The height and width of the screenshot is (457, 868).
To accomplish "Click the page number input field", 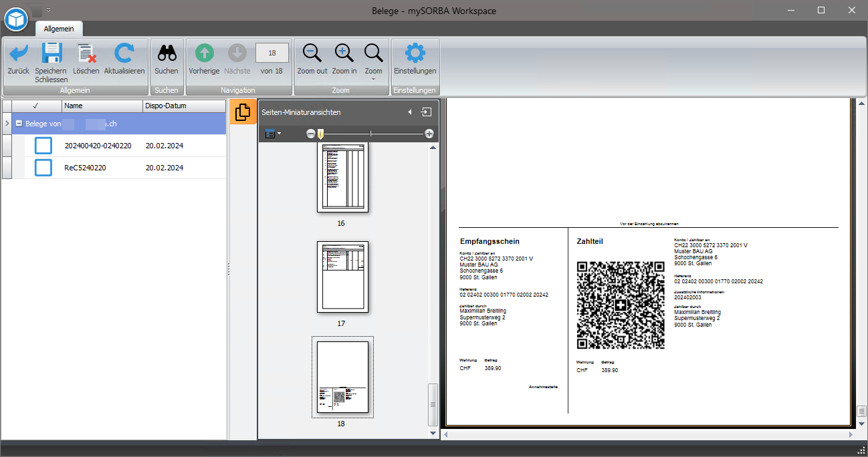I will click(x=272, y=53).
